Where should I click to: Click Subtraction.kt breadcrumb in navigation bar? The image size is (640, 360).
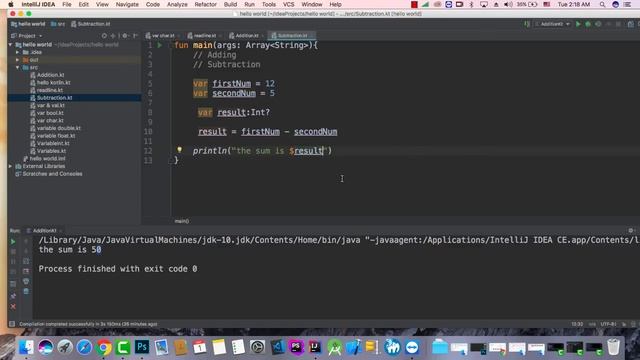pos(91,24)
